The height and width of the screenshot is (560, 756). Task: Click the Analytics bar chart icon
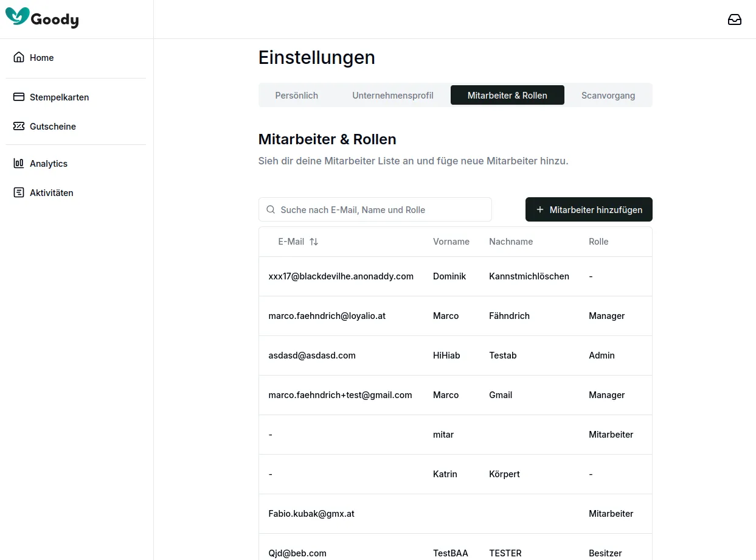pos(19,163)
